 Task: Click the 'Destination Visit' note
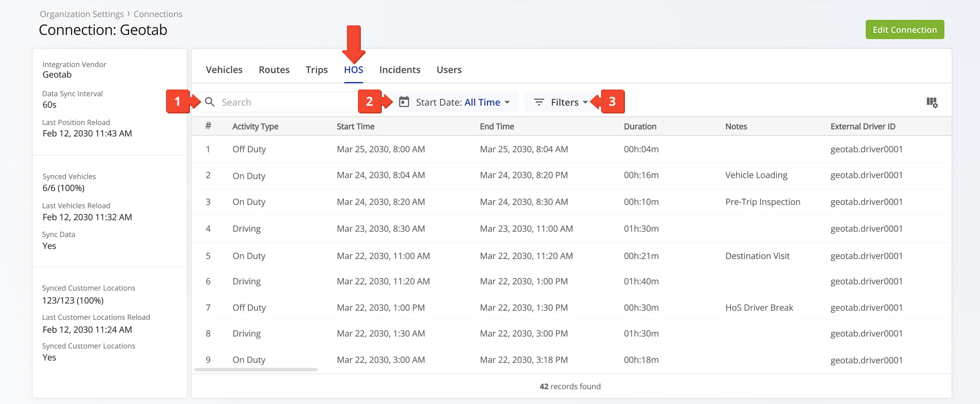coord(757,256)
